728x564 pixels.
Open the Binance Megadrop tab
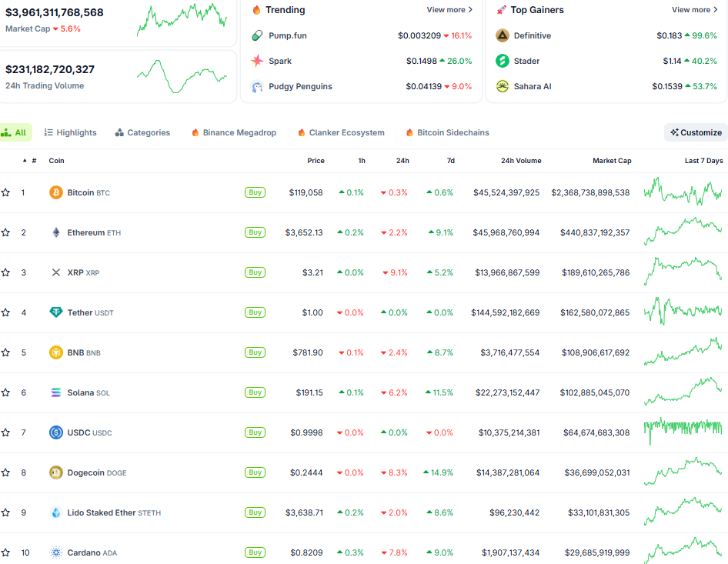point(234,133)
